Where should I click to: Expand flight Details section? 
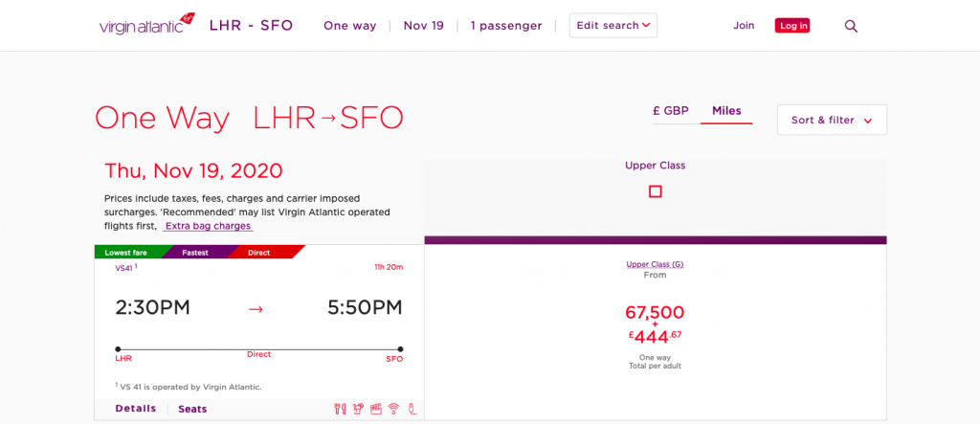(x=136, y=409)
